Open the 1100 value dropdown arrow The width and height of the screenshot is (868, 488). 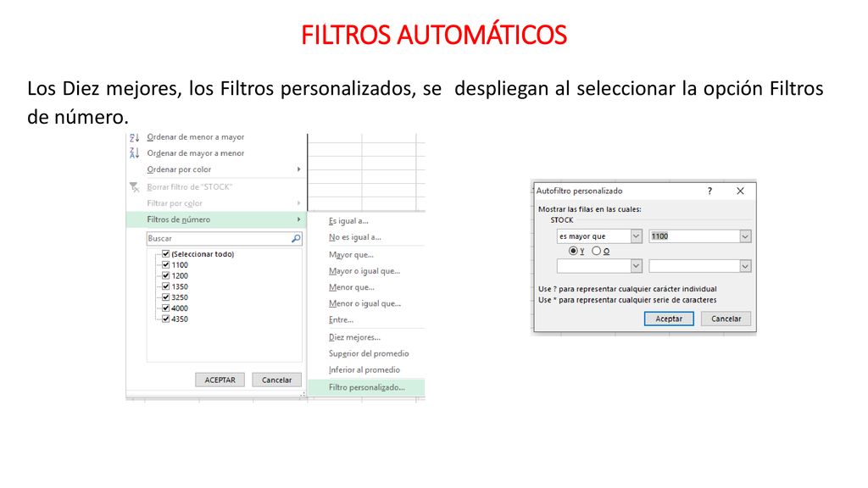tap(745, 236)
